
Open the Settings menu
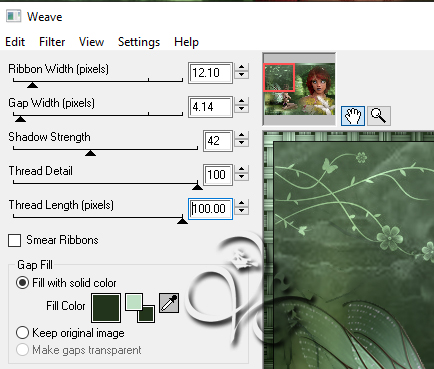139,42
